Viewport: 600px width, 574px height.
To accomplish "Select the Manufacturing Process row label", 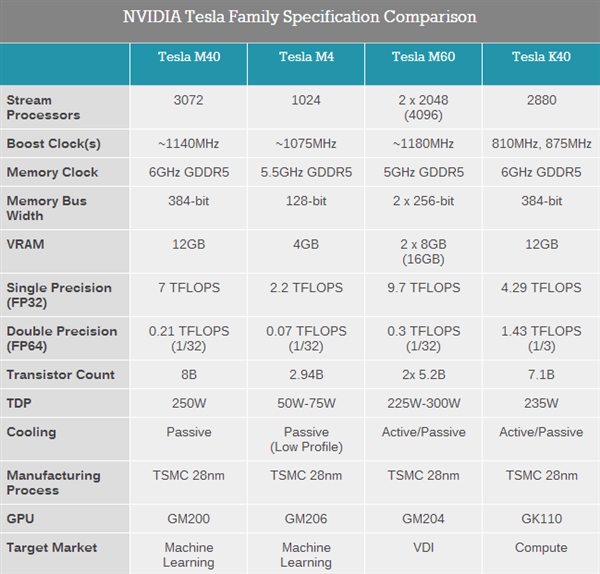I will (x=53, y=483).
